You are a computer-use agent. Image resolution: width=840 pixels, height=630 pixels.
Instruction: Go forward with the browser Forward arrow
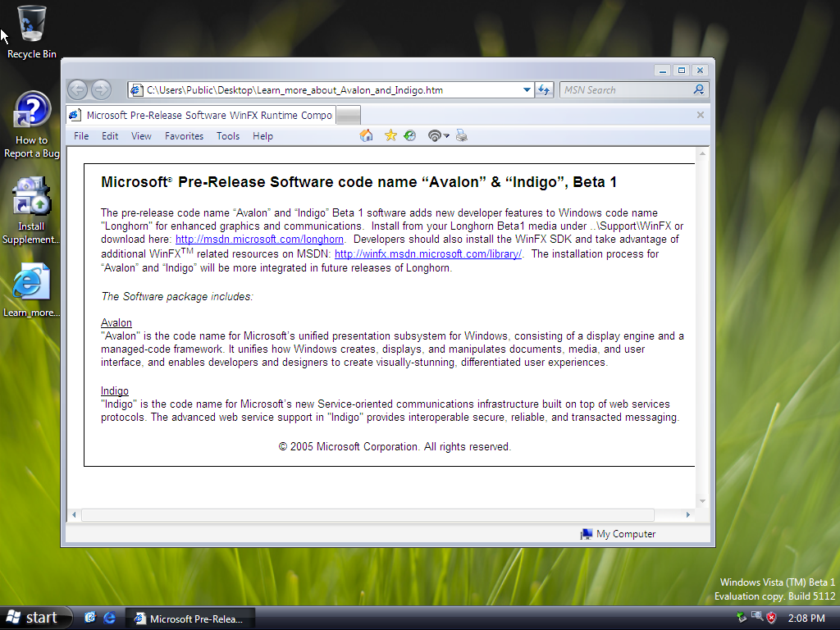tap(101, 89)
